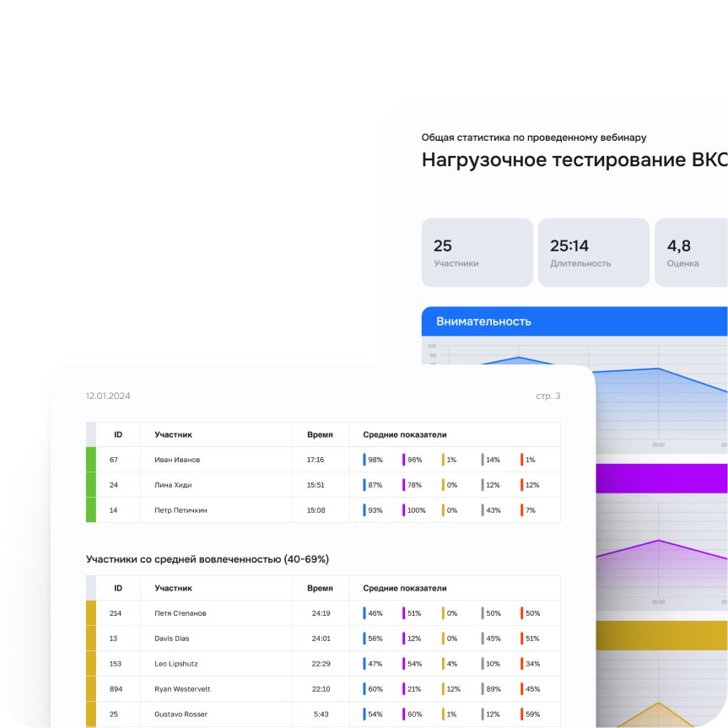Click ID 894 cell
Image resolution: width=728 pixels, height=728 pixels.
(116, 688)
